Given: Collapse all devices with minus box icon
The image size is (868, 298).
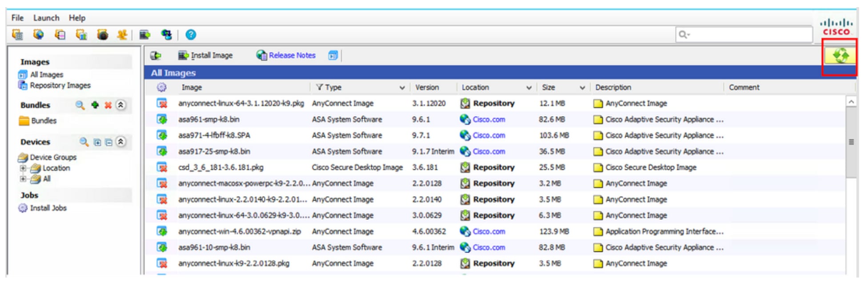Looking at the screenshot, I should pos(108,142).
